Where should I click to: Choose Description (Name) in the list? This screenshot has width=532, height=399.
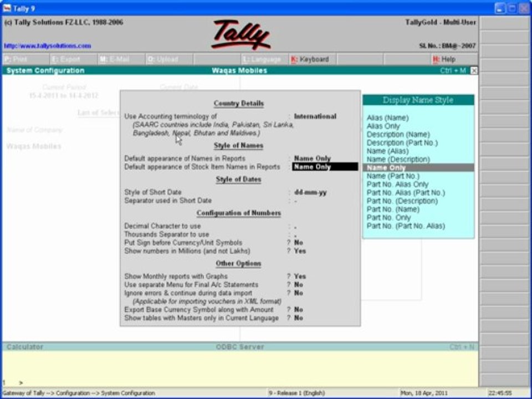click(398, 134)
